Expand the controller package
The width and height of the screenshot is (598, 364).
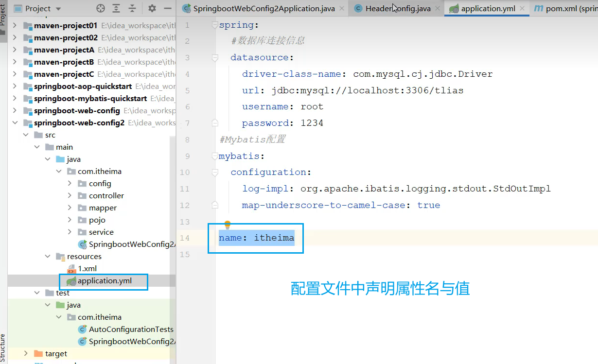(x=70, y=196)
